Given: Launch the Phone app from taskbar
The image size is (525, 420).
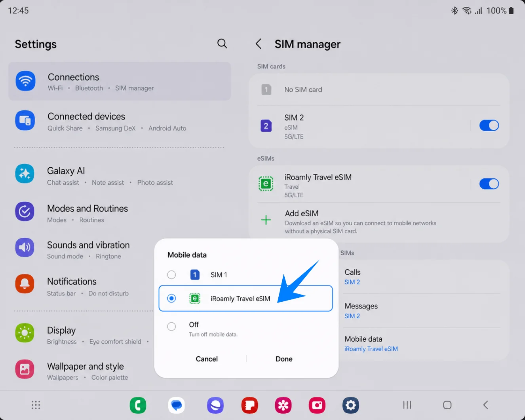Looking at the screenshot, I should (138, 405).
